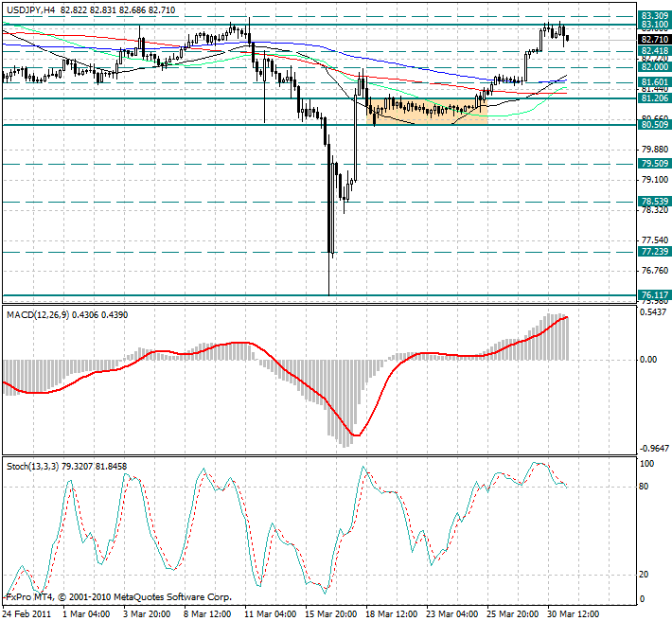The width and height of the screenshot is (672, 621).
Task: Click the 8 Mar 12:00 time label
Action: pos(208,614)
